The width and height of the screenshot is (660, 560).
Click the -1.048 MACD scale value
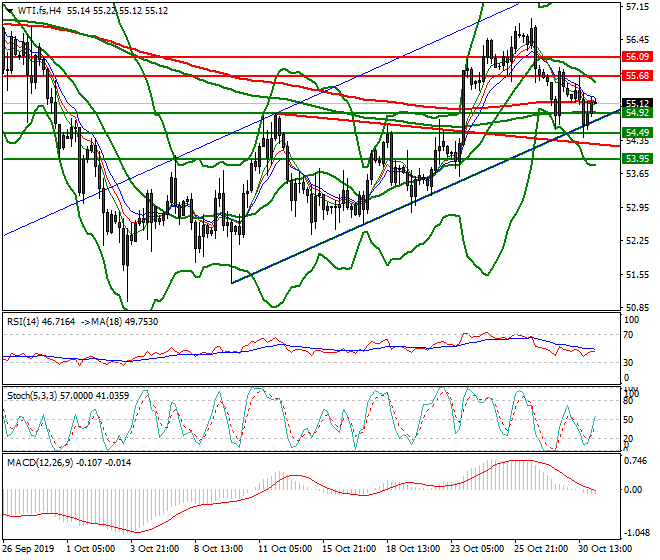(x=636, y=533)
